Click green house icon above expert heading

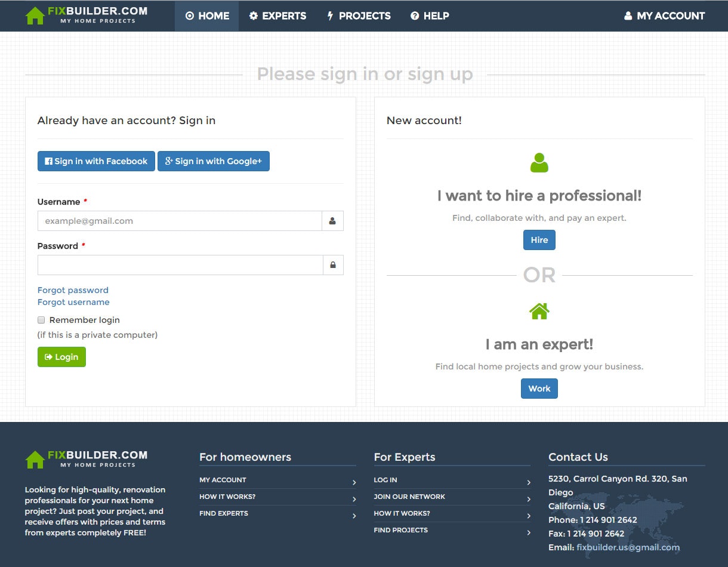[x=539, y=311]
